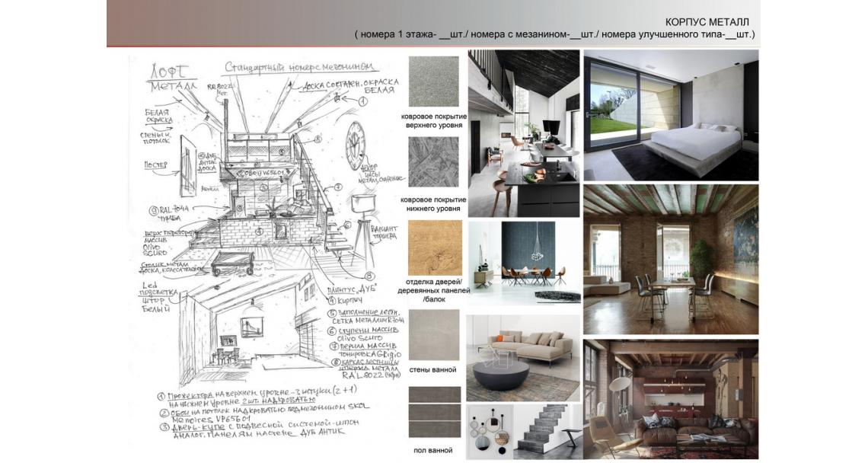Click the handwritten 'Led подсветка штор' note
The width and height of the screenshot is (868, 463).
click(159, 297)
